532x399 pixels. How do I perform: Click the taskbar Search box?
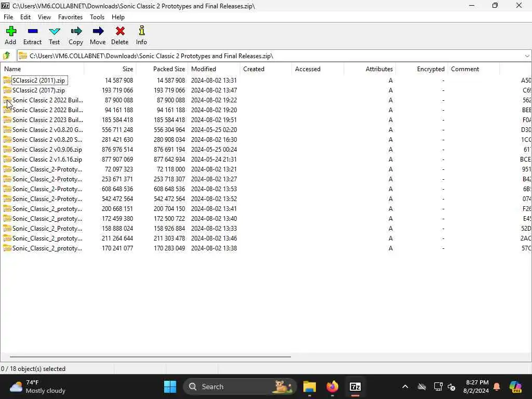tap(240, 387)
